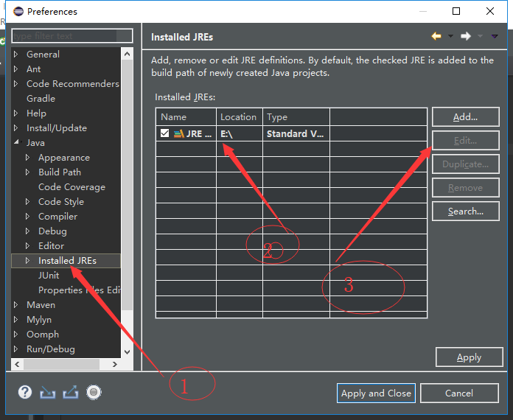
Task: Click the export preferences icon
Action: click(x=71, y=392)
